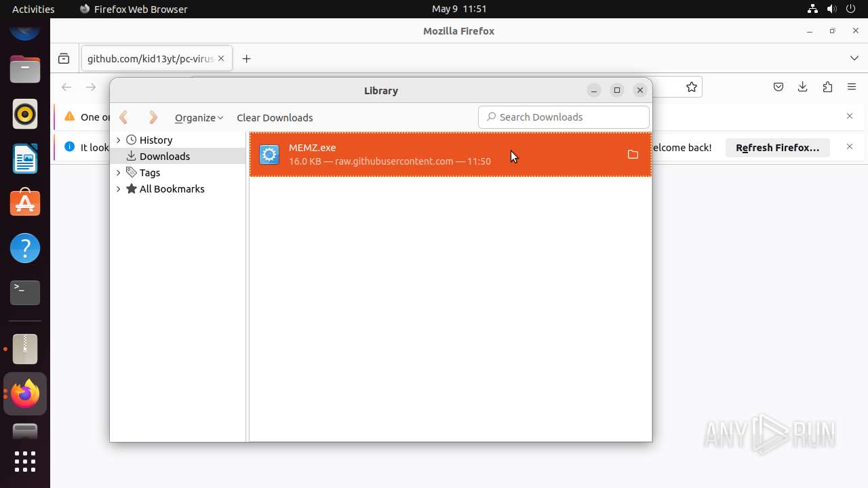868x488 pixels.
Task: Go back one page in Firefox
Action: click(66, 87)
